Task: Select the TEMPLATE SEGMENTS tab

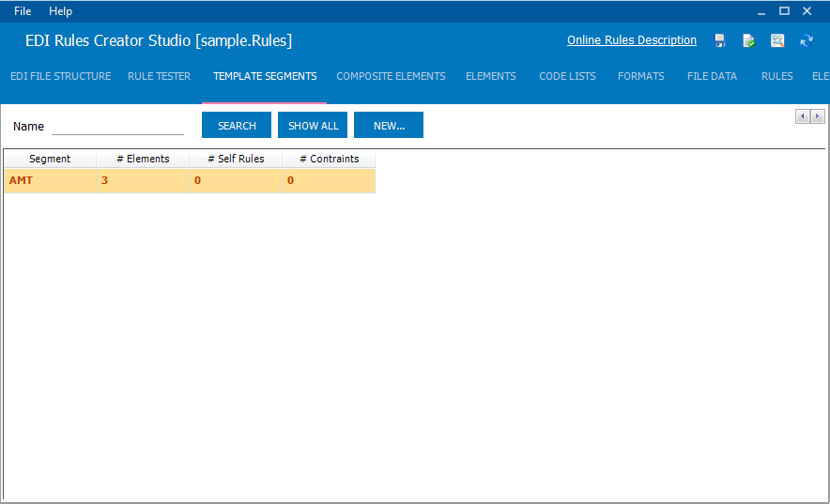Action: pos(265,76)
